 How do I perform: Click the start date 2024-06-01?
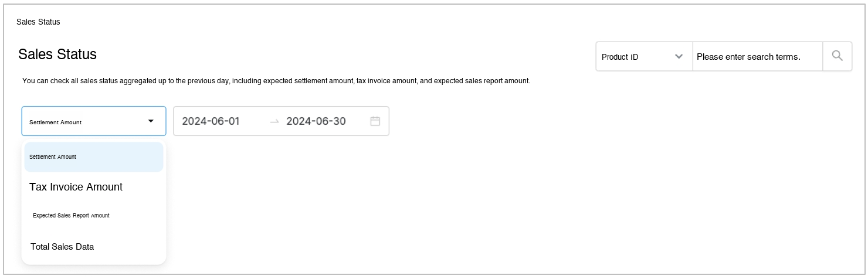(211, 121)
